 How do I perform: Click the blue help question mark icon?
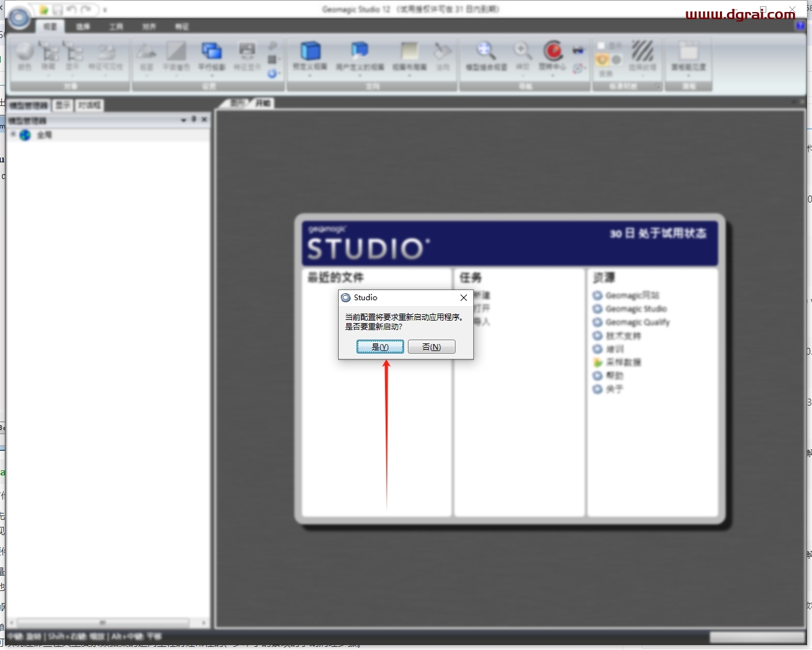click(800, 26)
